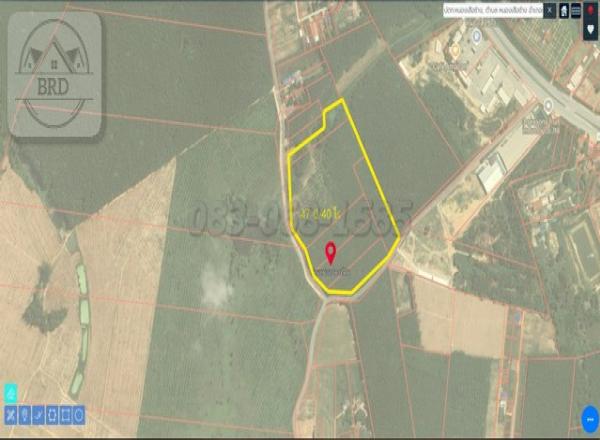
Task: Expand the teal layers button above toolbar
Action: tap(11, 393)
